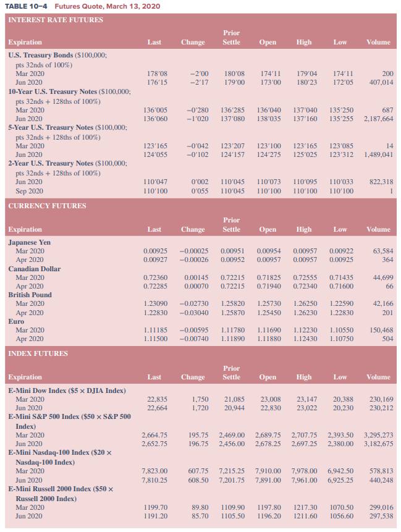Select Euro Mar 2020 volume 150,468

(379, 330)
